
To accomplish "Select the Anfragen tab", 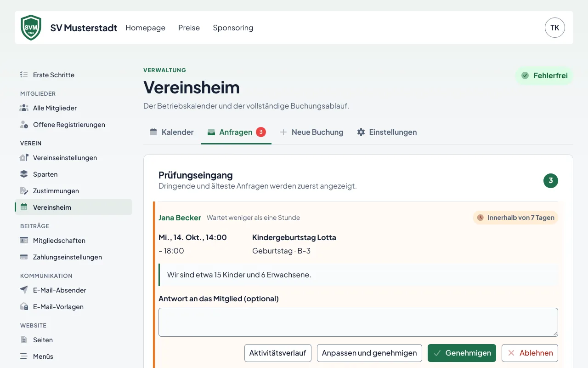I will click(x=236, y=132).
